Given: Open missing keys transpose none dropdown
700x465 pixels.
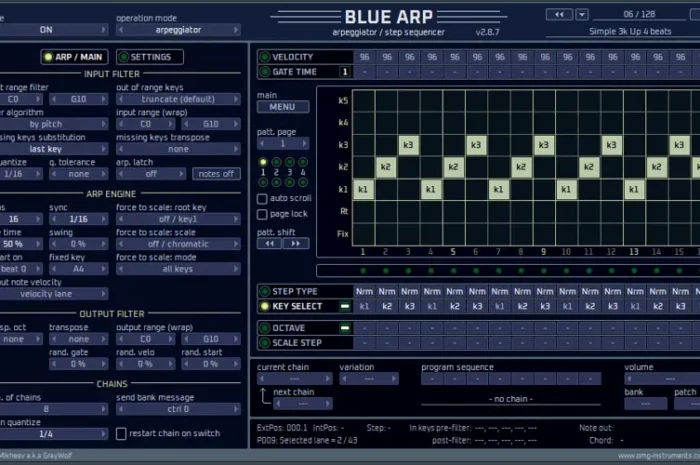Looking at the screenshot, I should 178,149.
